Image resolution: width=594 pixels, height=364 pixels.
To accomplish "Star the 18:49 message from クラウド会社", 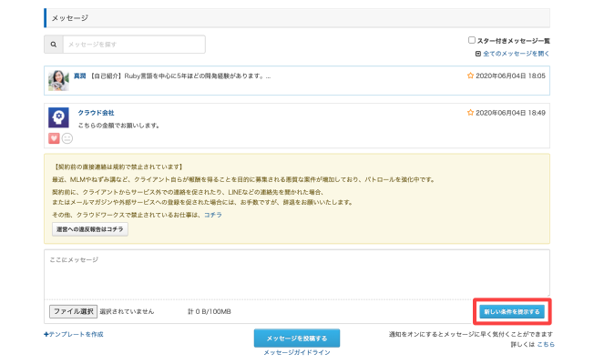I will (x=471, y=113).
